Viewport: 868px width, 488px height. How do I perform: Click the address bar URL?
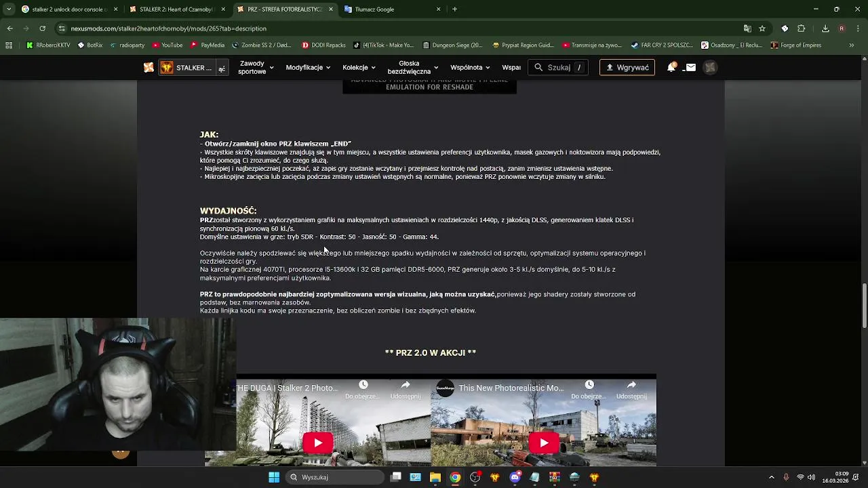pos(169,28)
